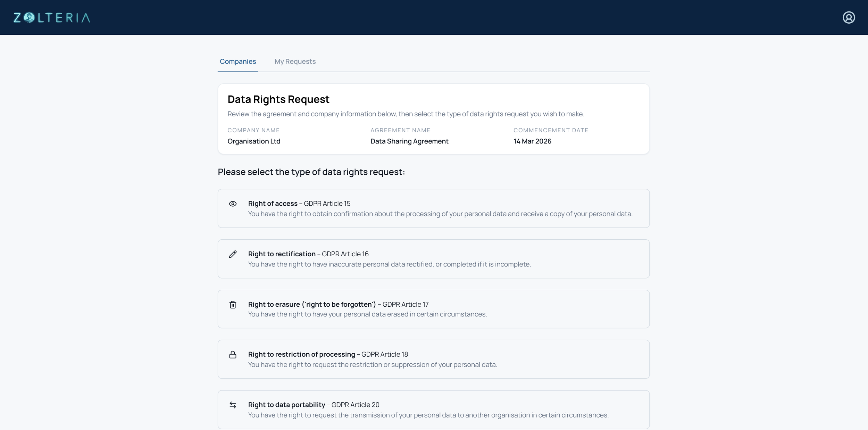
Task: Click 'Please select the type of data rights request' heading
Action: (x=311, y=172)
